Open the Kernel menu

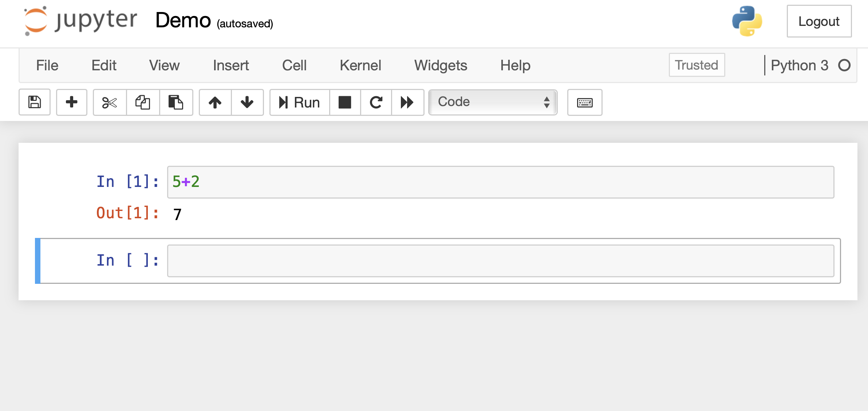click(360, 66)
